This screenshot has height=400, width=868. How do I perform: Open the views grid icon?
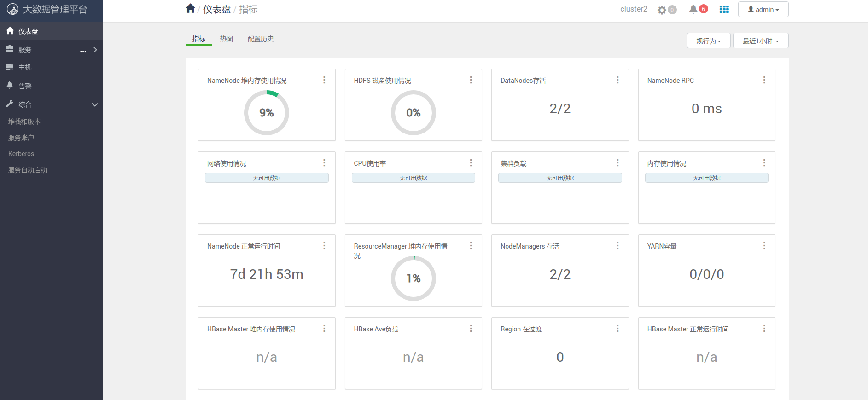coord(724,9)
